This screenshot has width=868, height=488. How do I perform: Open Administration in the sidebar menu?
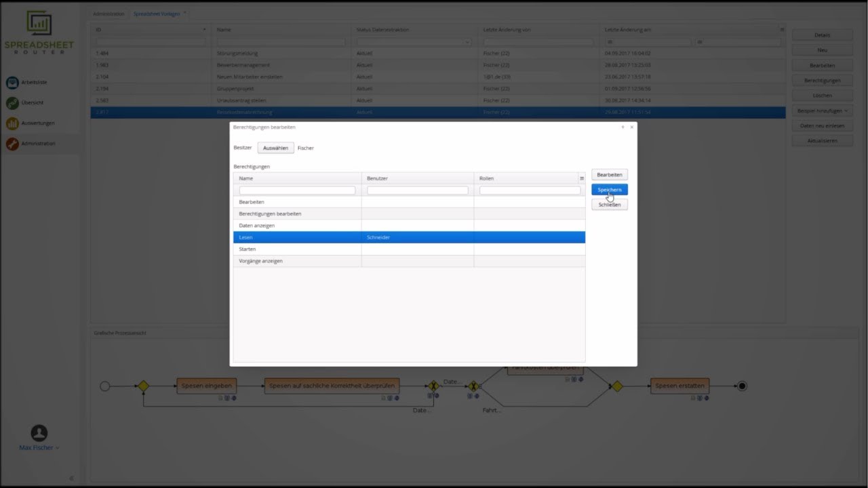(x=38, y=144)
